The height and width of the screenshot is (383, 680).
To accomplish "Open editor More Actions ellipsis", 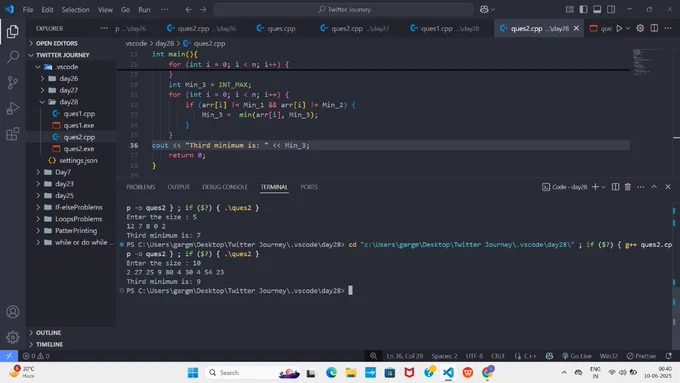I will 668,28.
